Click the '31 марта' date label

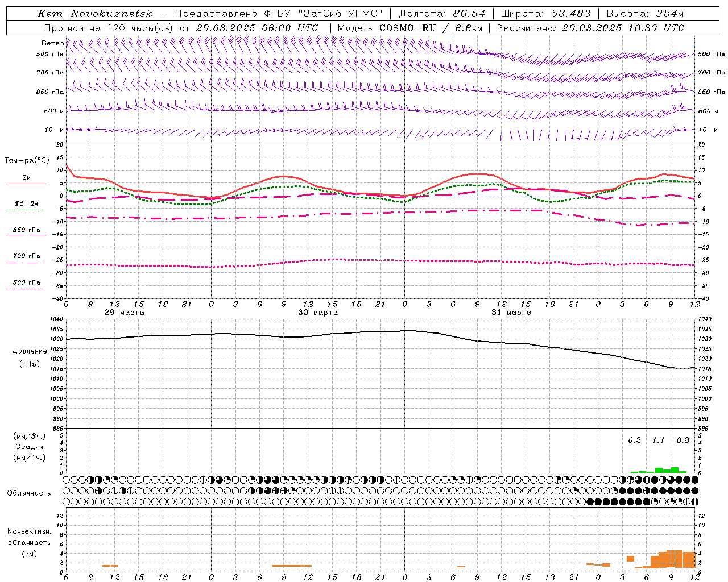511,313
